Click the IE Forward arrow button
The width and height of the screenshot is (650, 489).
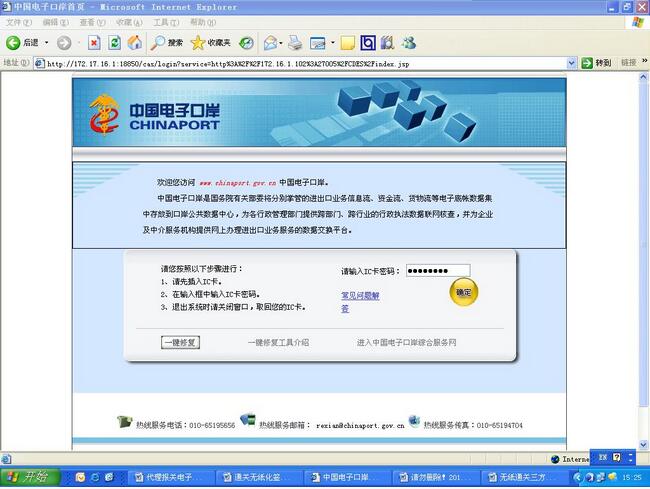coord(64,43)
